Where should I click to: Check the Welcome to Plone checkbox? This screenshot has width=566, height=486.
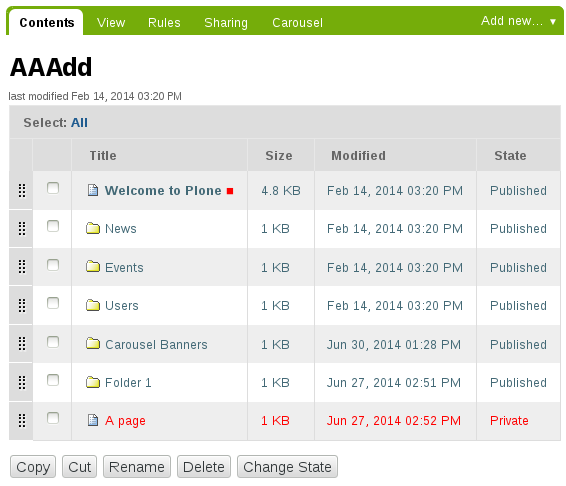[x=53, y=188]
